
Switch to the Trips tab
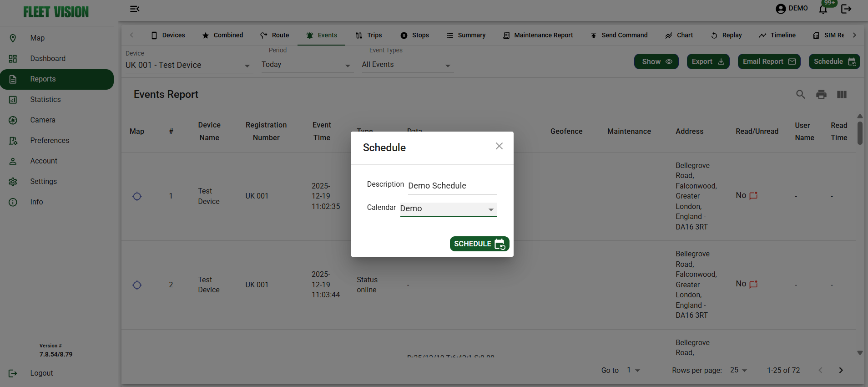[368, 35]
